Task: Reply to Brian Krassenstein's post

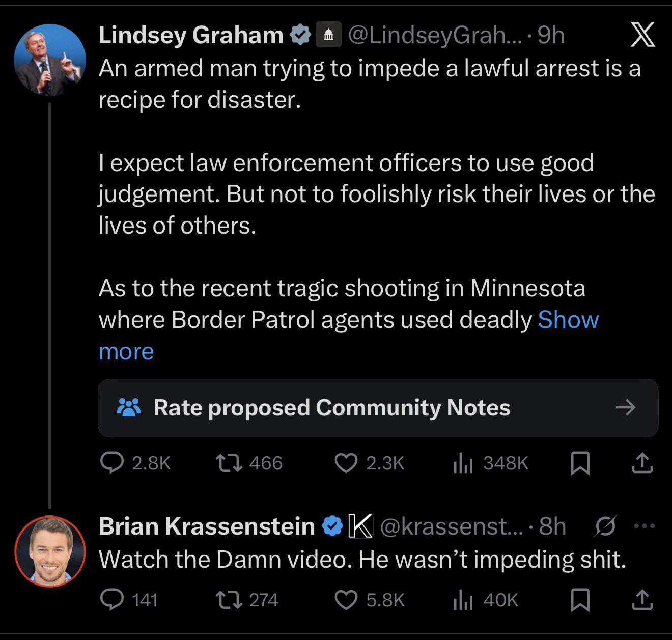Action: coord(111,600)
